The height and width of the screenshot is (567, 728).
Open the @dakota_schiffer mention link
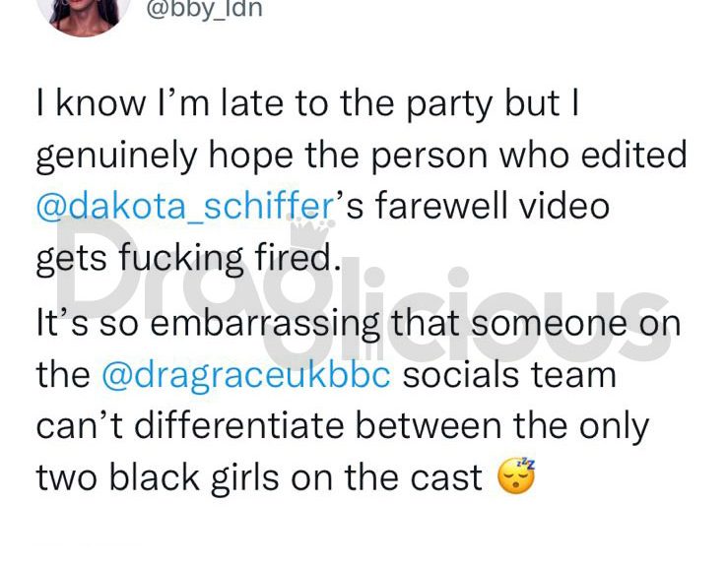point(185,207)
